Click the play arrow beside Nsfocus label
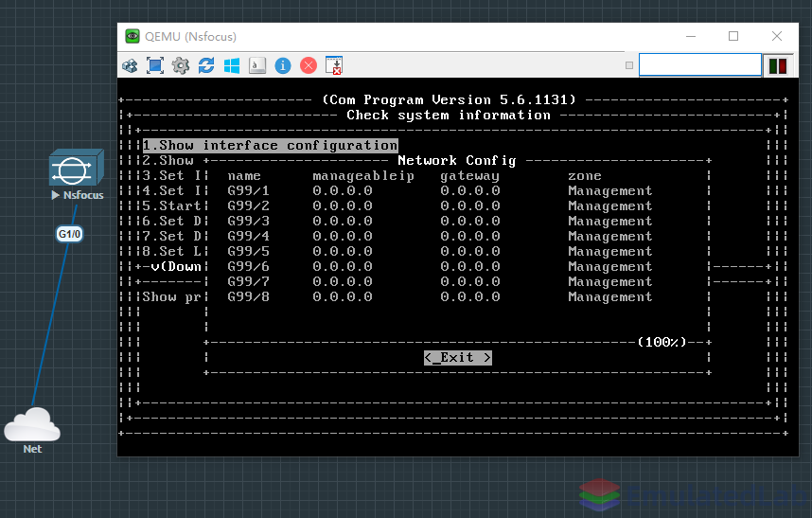Image resolution: width=812 pixels, height=518 pixels. [56, 195]
